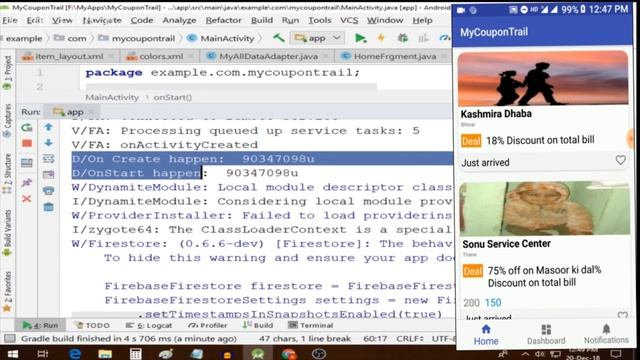Open the Help menu
Image resolution: width=640 pixels, height=360 pixels.
pyautogui.click(x=422, y=20)
